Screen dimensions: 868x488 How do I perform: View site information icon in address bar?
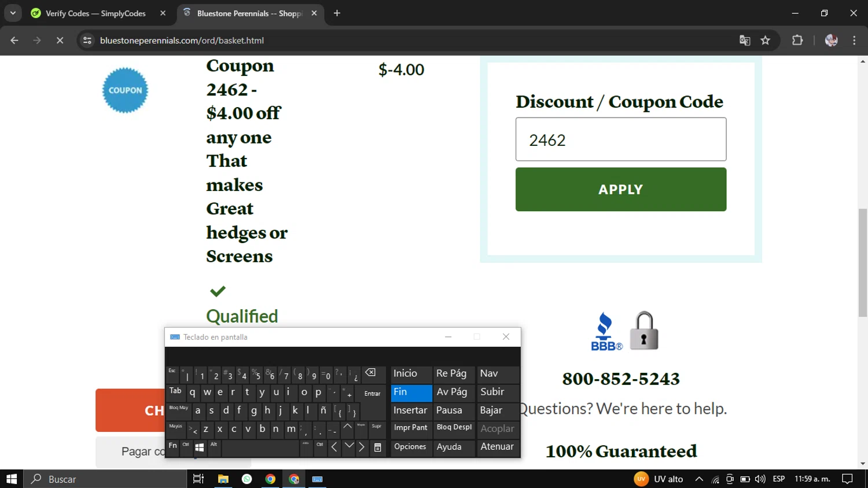(87, 41)
